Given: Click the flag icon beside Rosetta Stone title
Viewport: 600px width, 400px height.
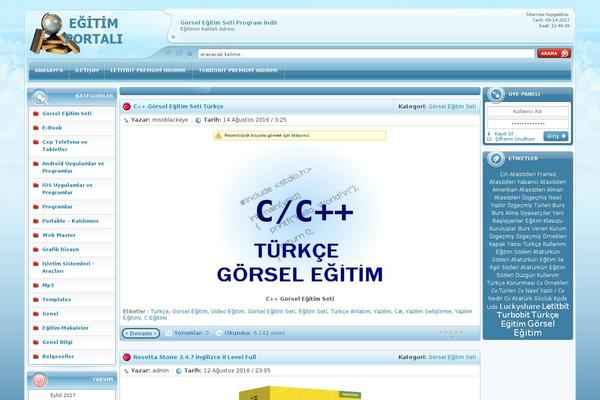Looking at the screenshot, I should click(127, 358).
